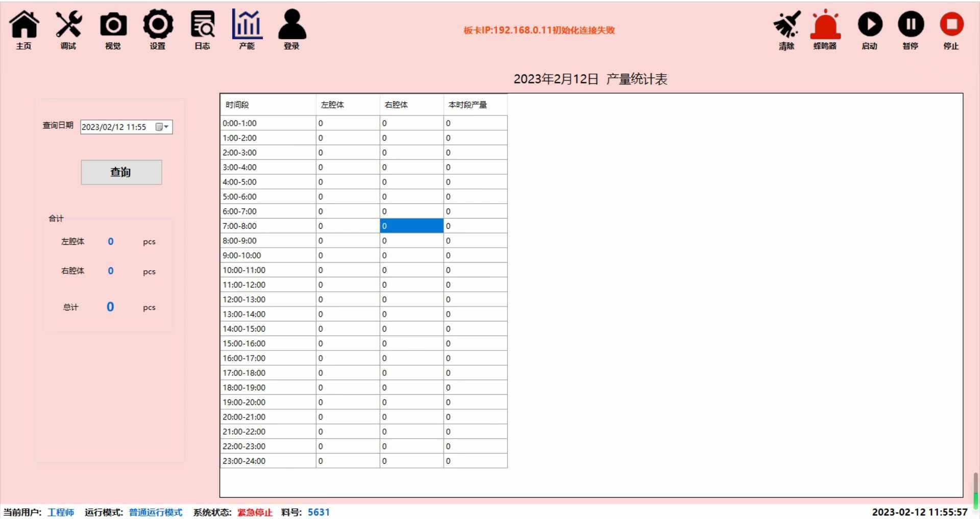
Task: Click the 板卡IP connection failure message
Action: [539, 30]
